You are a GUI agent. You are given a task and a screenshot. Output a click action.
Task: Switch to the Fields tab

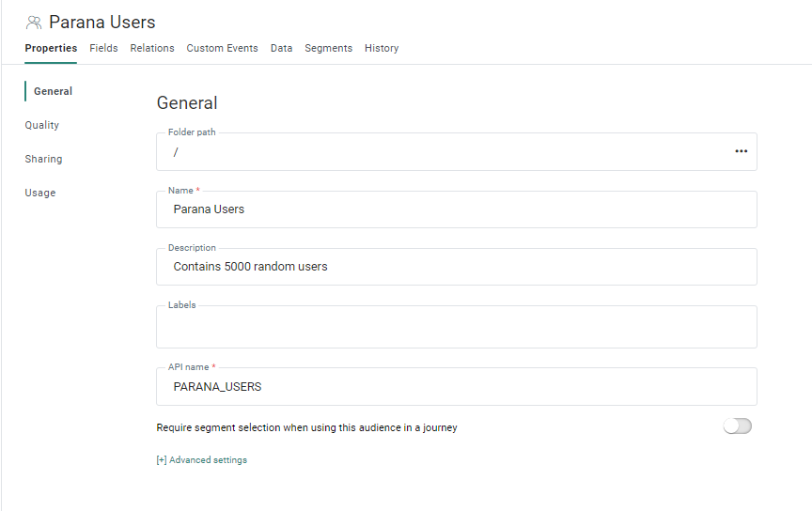click(103, 48)
